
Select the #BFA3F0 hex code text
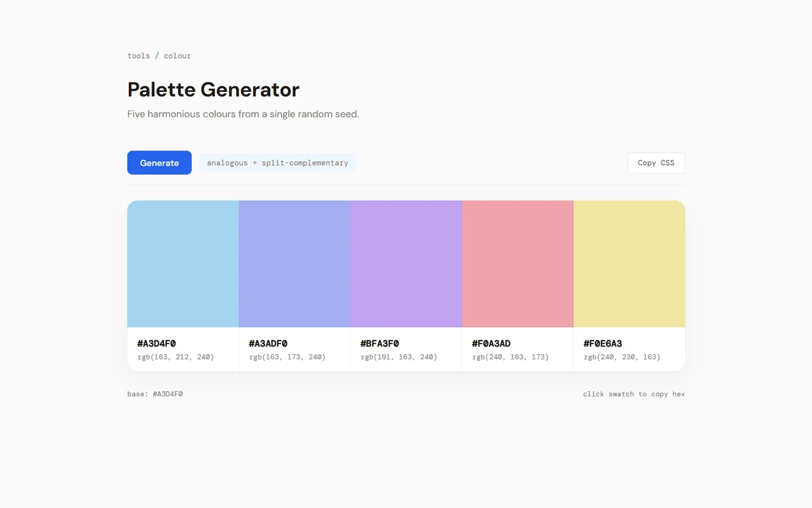click(380, 344)
